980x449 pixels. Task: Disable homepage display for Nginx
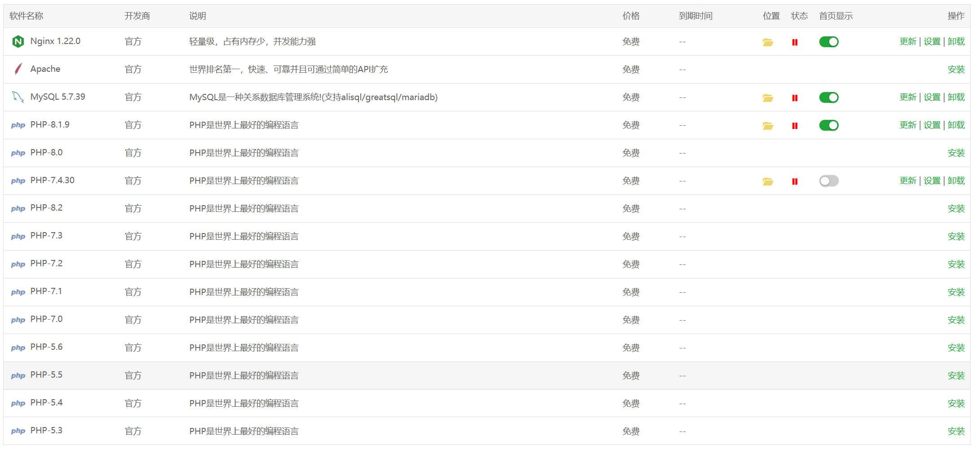click(x=829, y=42)
